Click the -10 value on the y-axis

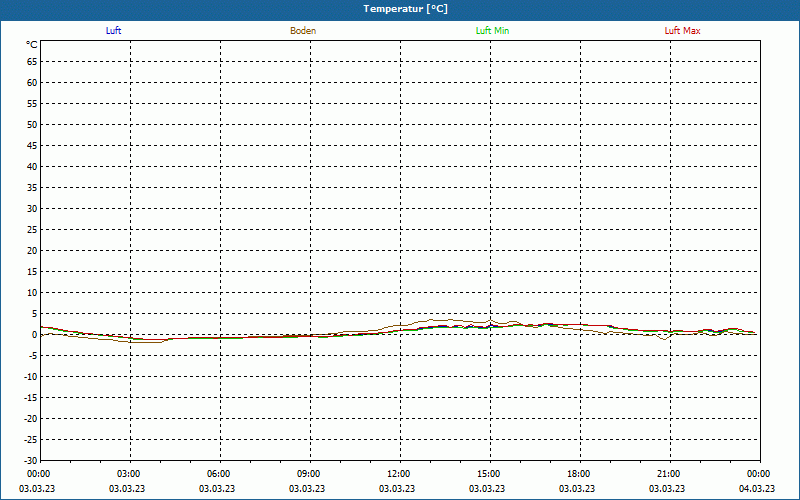(31, 377)
